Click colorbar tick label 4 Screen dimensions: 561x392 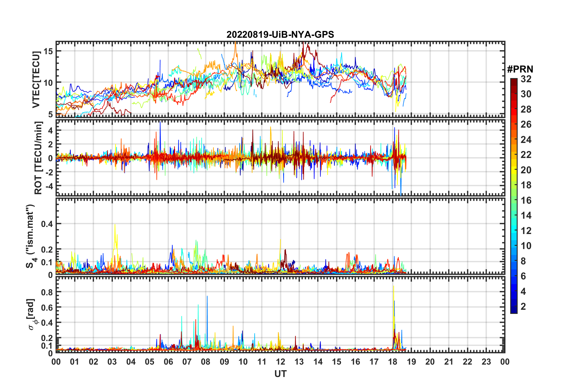click(x=523, y=291)
